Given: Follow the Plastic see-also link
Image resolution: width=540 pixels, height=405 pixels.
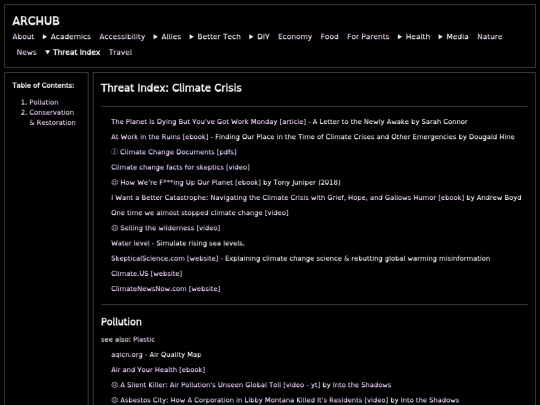Looking at the screenshot, I should [144, 340].
